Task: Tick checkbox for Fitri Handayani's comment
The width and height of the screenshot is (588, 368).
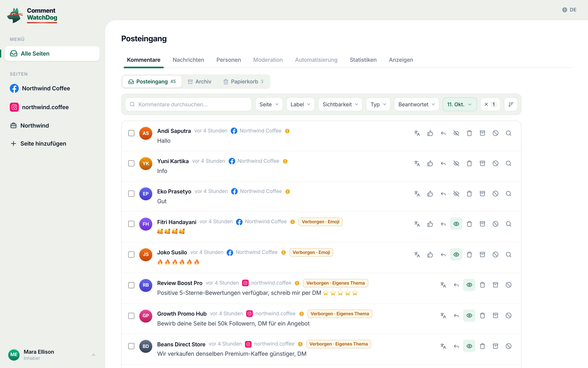Action: [x=131, y=224]
